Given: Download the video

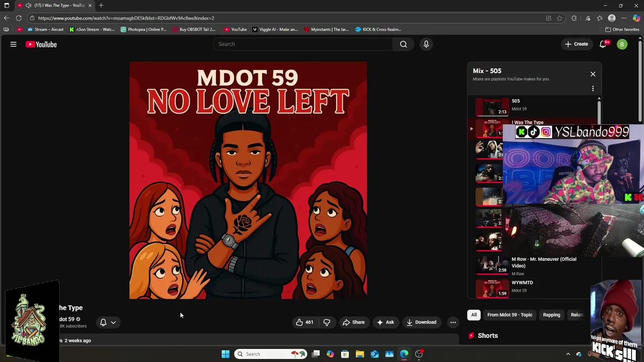Looking at the screenshot, I should 421,322.
